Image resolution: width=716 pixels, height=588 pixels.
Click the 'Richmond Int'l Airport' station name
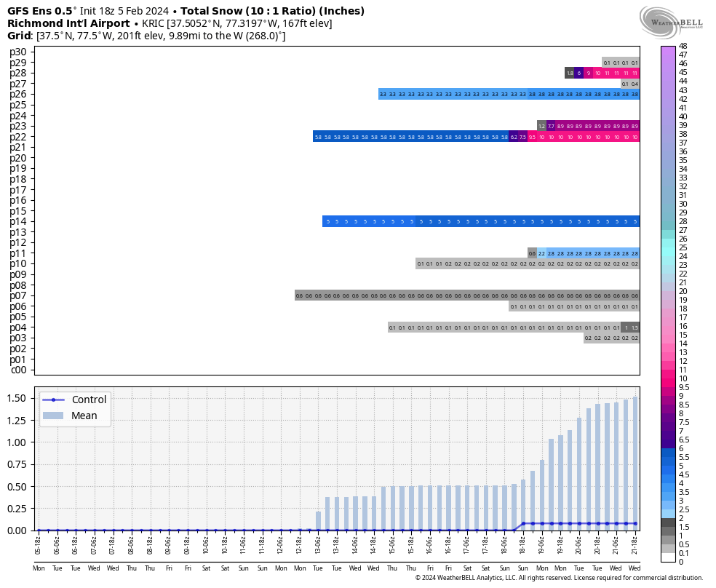click(x=68, y=23)
